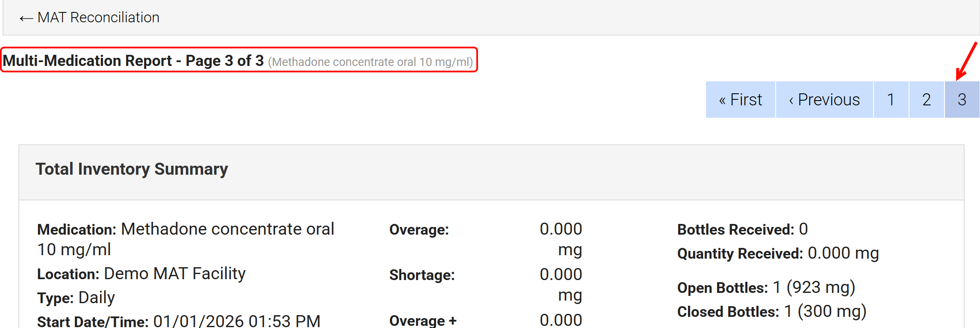Go to the Previous page

tap(824, 100)
